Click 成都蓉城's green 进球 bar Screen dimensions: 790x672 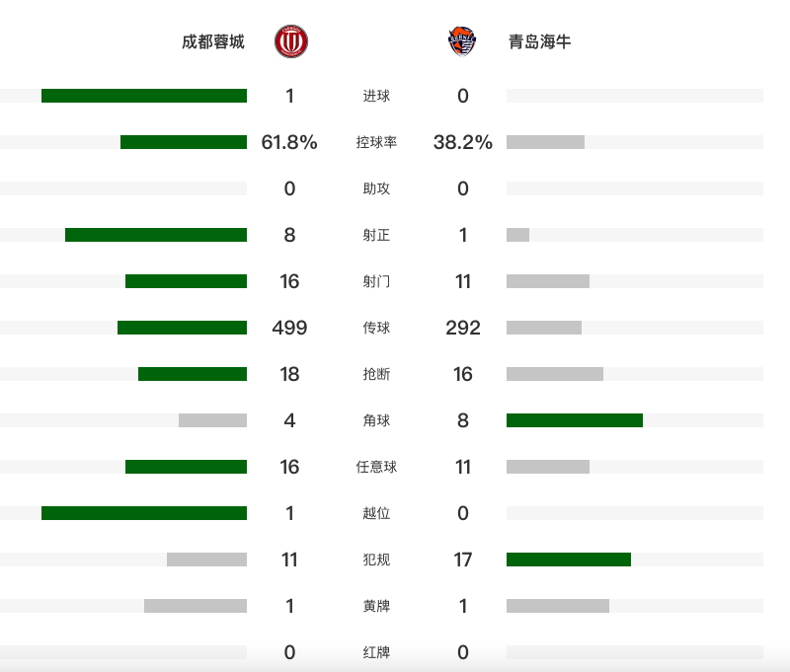(144, 96)
